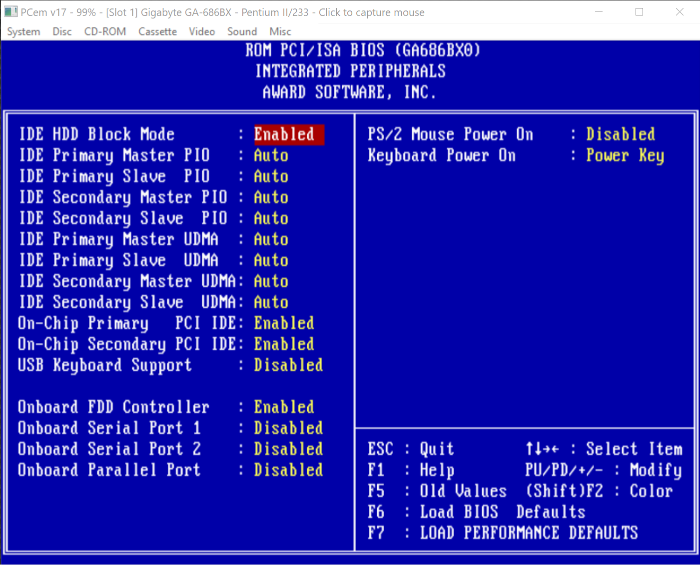This screenshot has height=565, width=700.
Task: Click IDE Secondary Master PIO Auto value
Action: pyautogui.click(x=271, y=198)
